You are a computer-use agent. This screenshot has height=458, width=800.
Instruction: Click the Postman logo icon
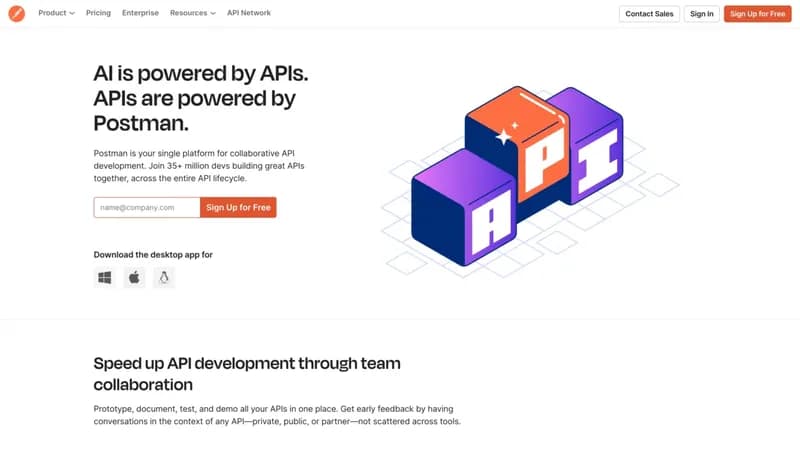coord(16,13)
